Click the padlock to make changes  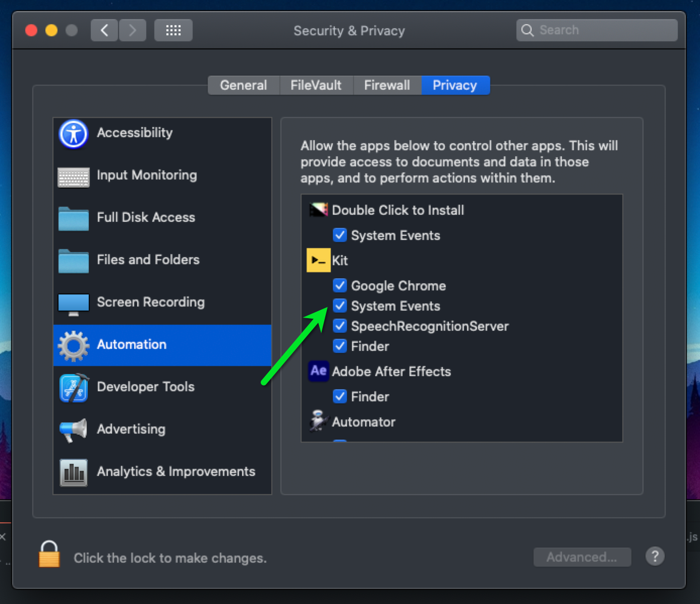click(x=49, y=554)
